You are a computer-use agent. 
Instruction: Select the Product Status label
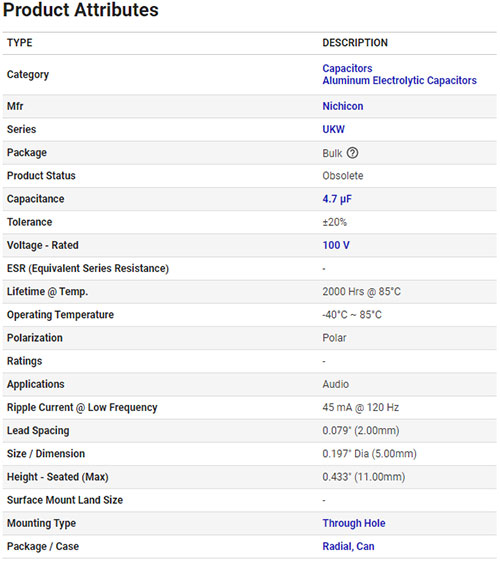pos(41,176)
